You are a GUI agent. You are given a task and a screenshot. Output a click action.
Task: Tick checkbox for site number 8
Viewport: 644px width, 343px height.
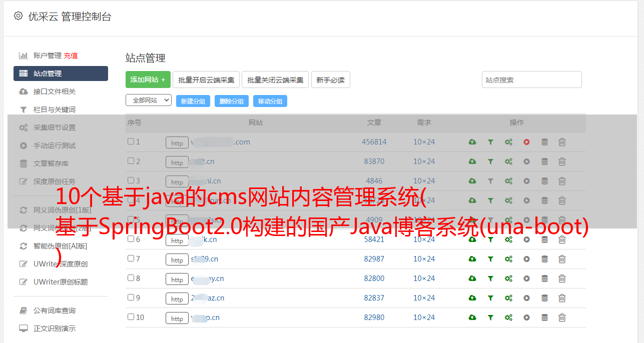[x=131, y=278]
